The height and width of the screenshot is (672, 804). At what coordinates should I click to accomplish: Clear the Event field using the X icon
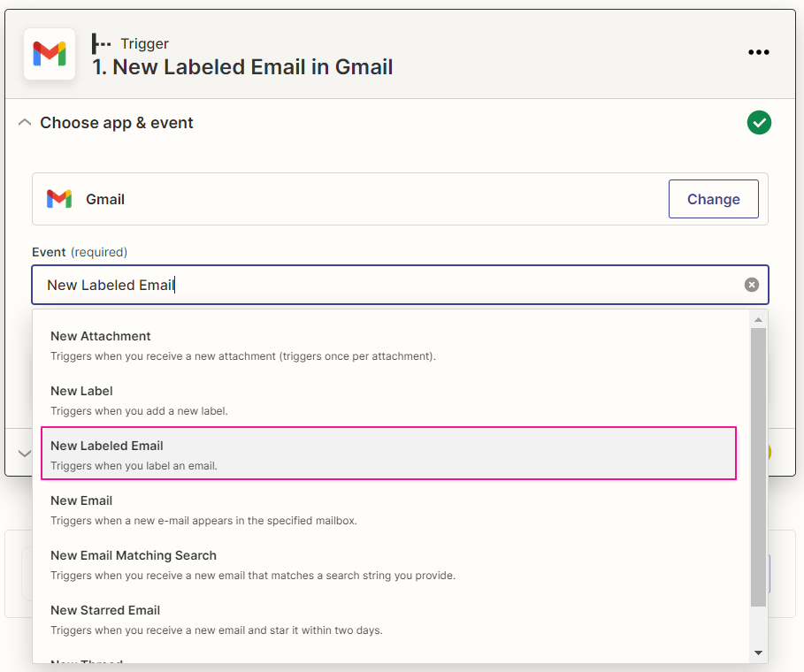[751, 285]
